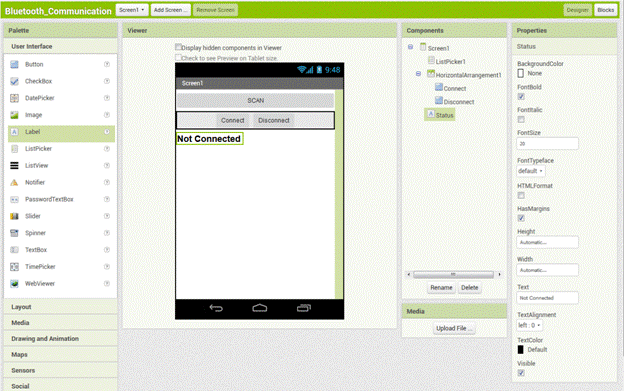The image size is (624, 391).
Task: Open the TextColor black color swatch
Action: tap(521, 350)
